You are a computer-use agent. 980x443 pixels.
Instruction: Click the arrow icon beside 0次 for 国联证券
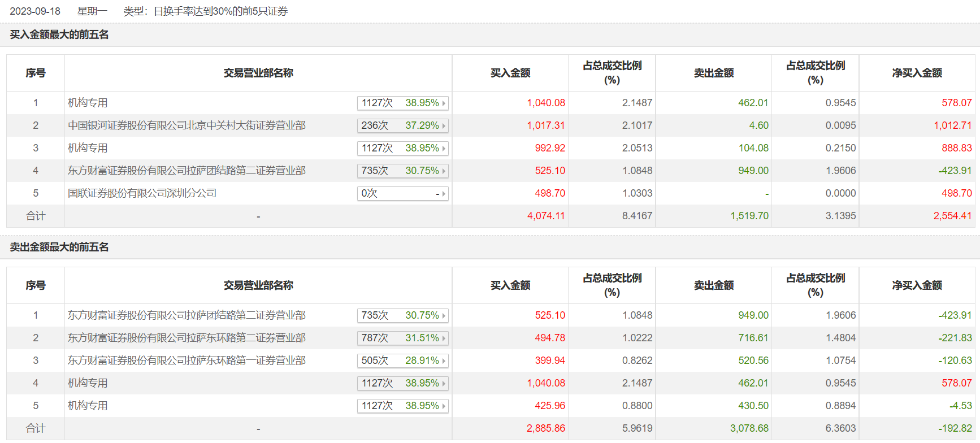click(x=444, y=194)
